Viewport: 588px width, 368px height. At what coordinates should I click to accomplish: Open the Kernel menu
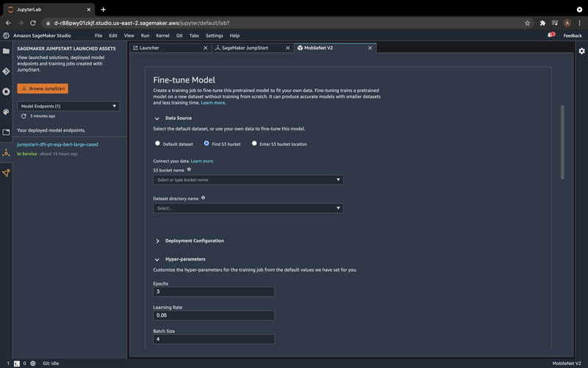click(x=162, y=35)
